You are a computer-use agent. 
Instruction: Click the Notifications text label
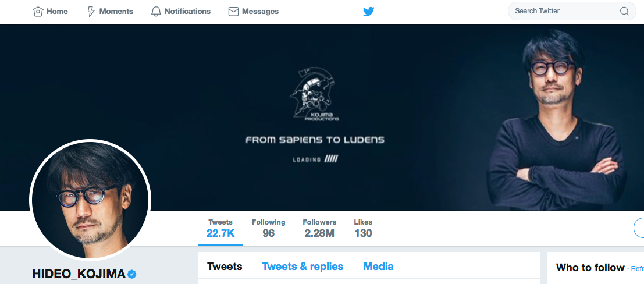tap(187, 12)
